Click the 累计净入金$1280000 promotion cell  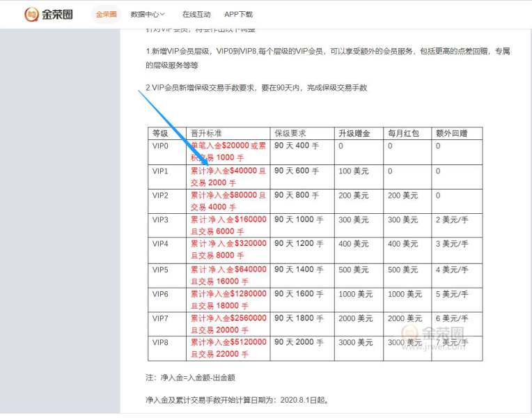[228, 300]
